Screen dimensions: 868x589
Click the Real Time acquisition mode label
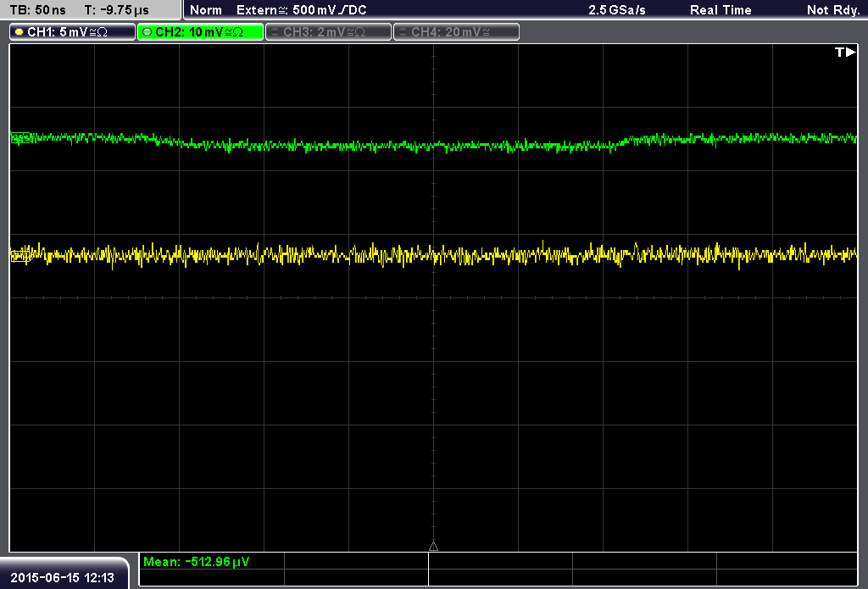721,10
